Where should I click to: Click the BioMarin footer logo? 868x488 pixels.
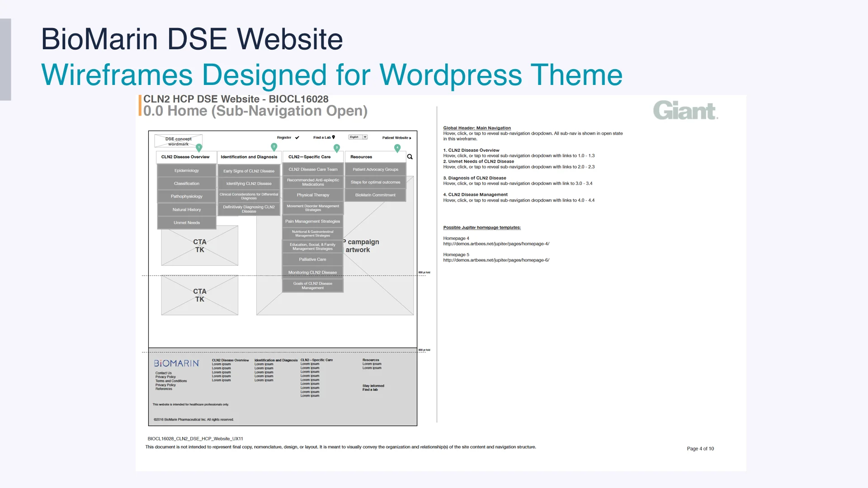176,363
